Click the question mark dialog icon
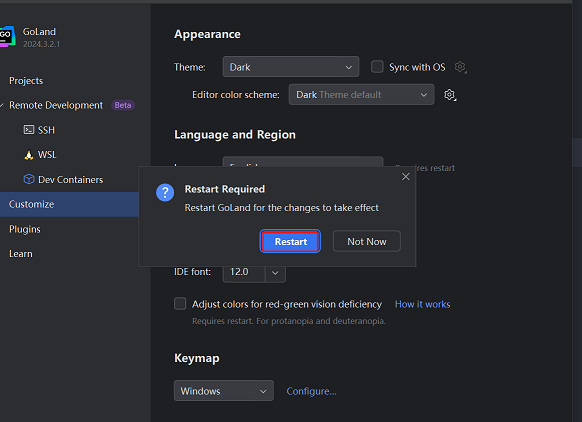 point(165,193)
